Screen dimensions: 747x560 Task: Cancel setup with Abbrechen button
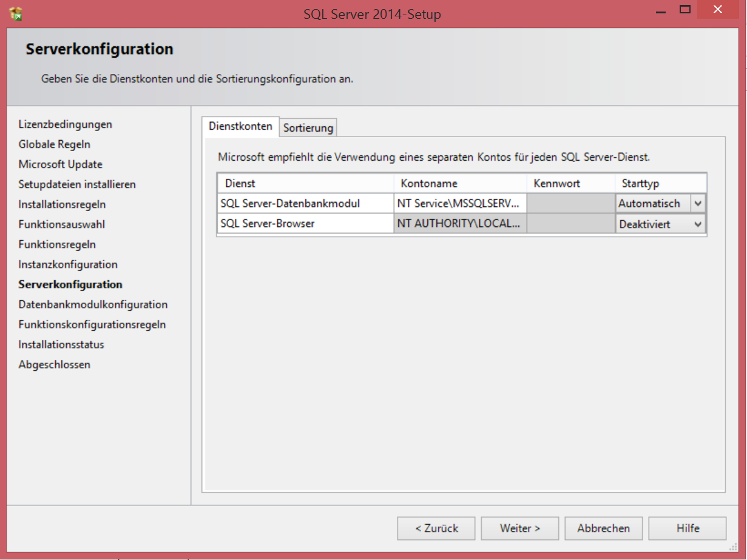coord(603,528)
